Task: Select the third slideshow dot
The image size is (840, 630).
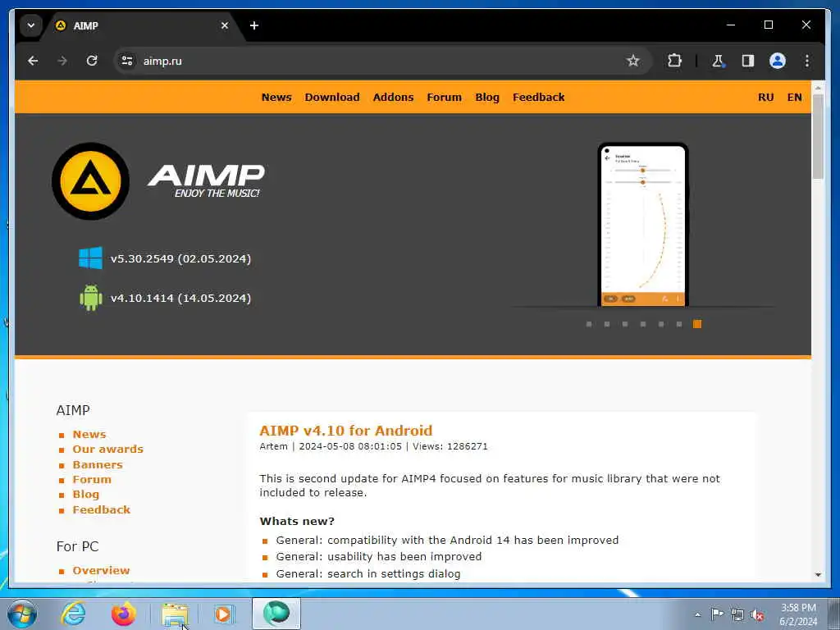Action: click(624, 324)
